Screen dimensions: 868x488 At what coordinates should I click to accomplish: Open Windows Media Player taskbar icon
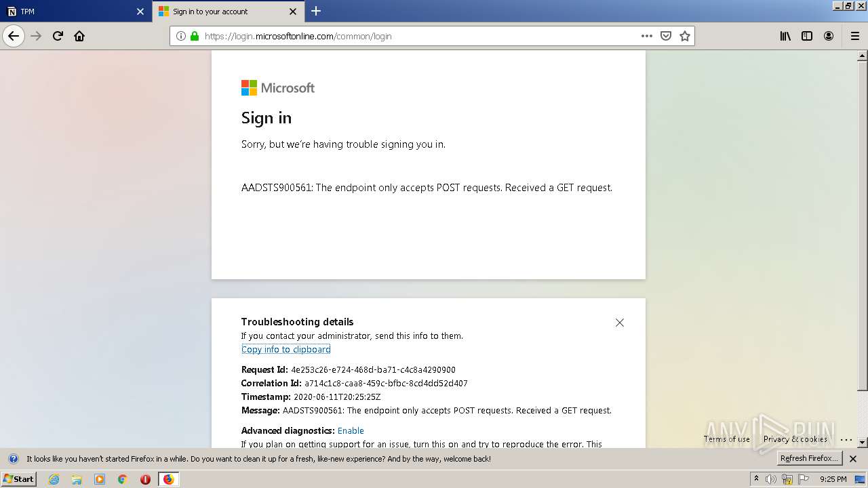tap(100, 479)
